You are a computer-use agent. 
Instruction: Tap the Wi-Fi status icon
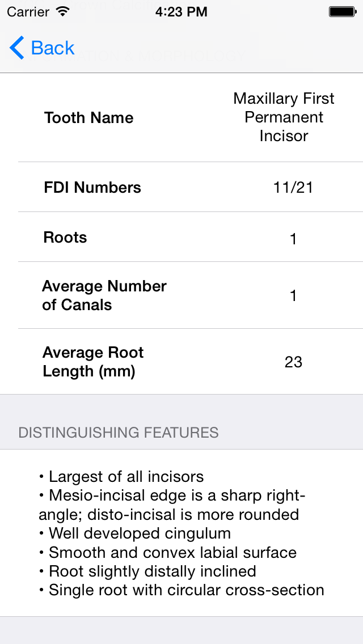pyautogui.click(x=62, y=11)
